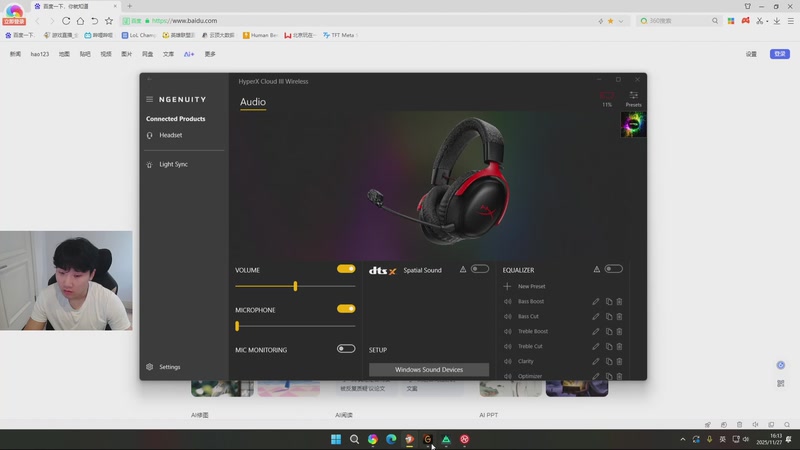Edit the Treble Boost preset
The image size is (800, 450).
pos(595,331)
